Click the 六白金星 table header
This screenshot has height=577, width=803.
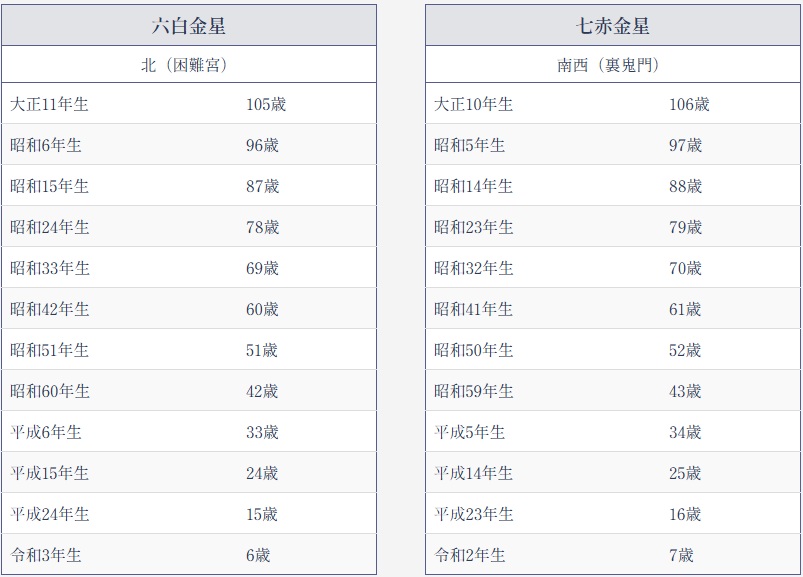click(188, 26)
